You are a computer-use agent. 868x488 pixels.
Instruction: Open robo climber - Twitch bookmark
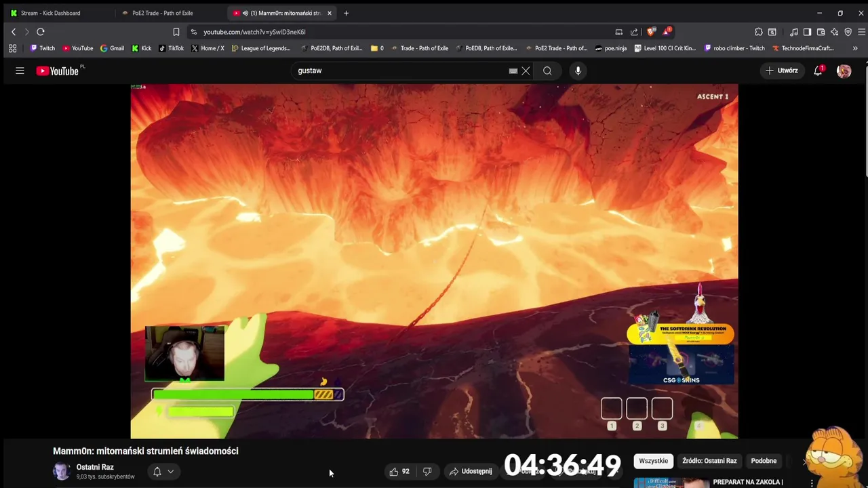(x=734, y=48)
